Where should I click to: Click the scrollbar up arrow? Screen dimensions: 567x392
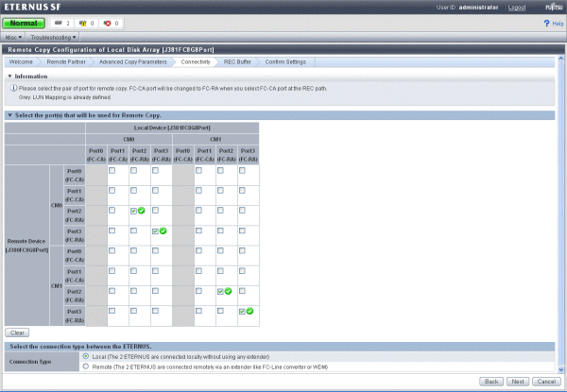click(x=560, y=59)
